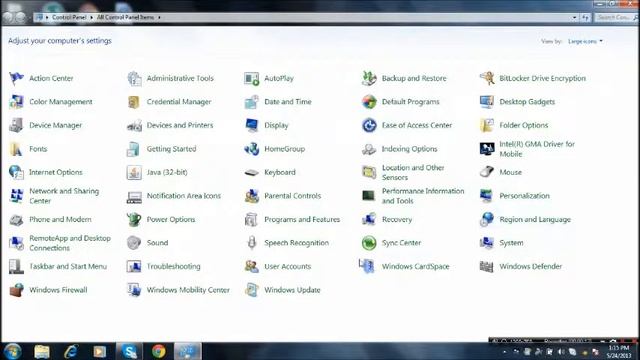This screenshot has height=360, width=640.
Task: Open Sync Center green icon
Action: (x=369, y=243)
